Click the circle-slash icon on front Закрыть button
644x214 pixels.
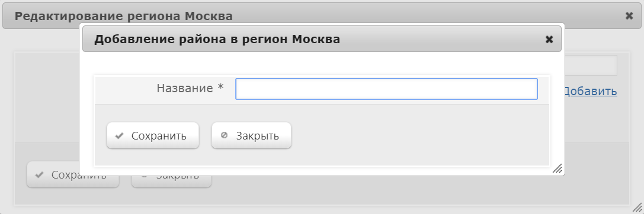(x=225, y=135)
